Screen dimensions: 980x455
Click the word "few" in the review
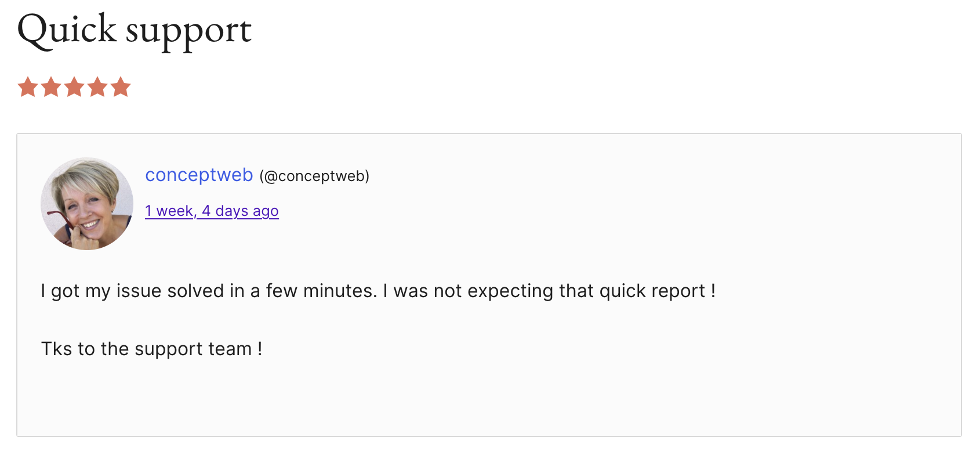tap(281, 291)
